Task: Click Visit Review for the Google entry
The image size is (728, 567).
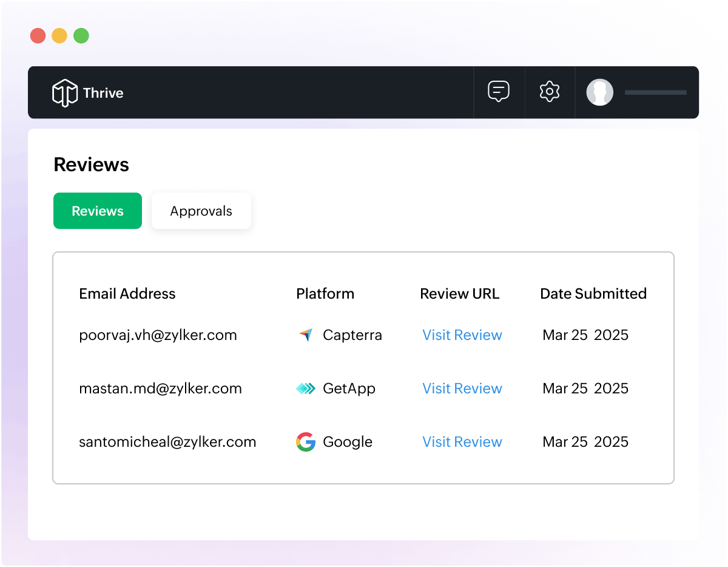Action: [x=462, y=441]
